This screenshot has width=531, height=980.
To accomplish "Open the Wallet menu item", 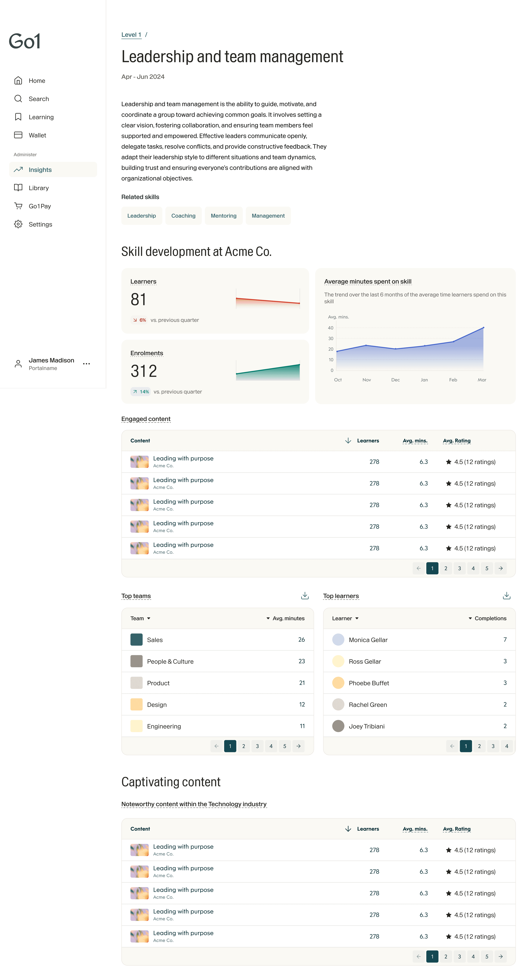I will point(53,135).
